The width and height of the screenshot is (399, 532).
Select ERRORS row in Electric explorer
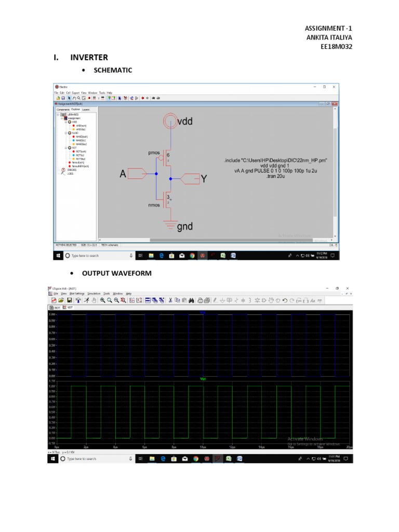(69, 170)
